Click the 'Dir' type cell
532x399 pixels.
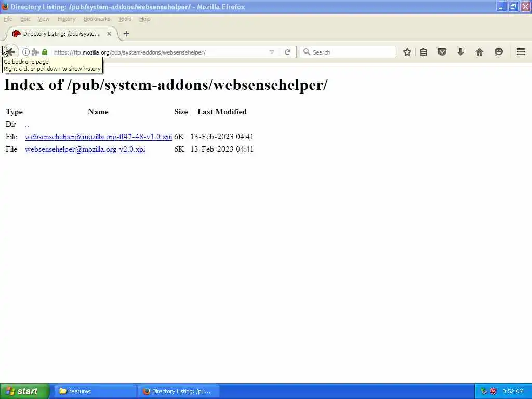[10, 124]
